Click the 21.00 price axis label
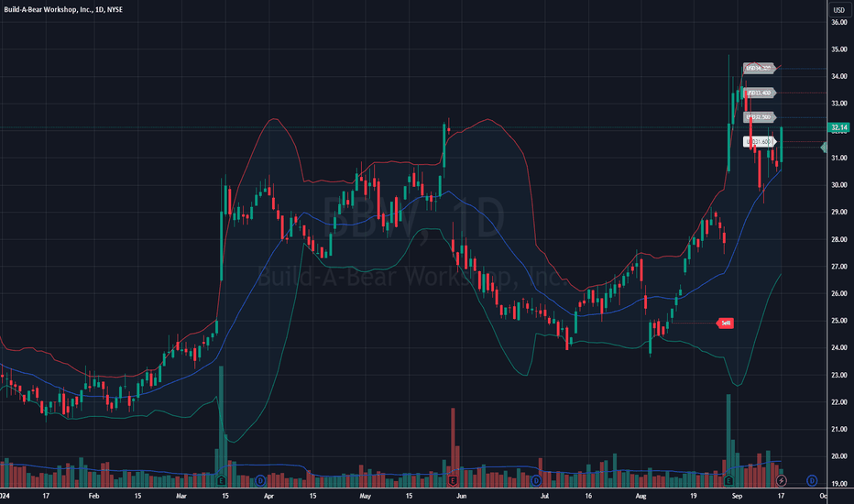854x504 pixels. (x=838, y=429)
